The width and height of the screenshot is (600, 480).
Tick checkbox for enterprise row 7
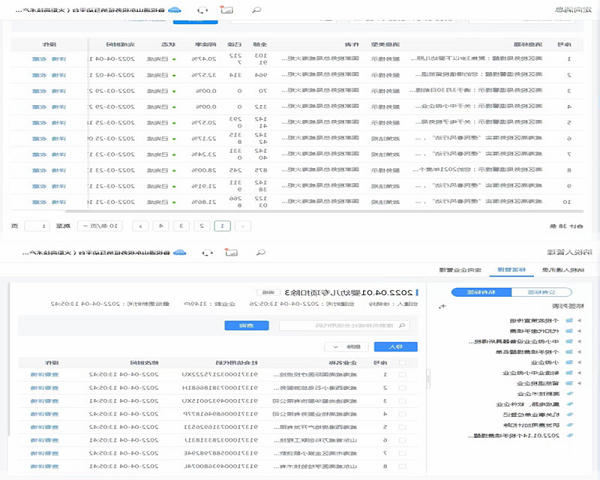coord(403,453)
